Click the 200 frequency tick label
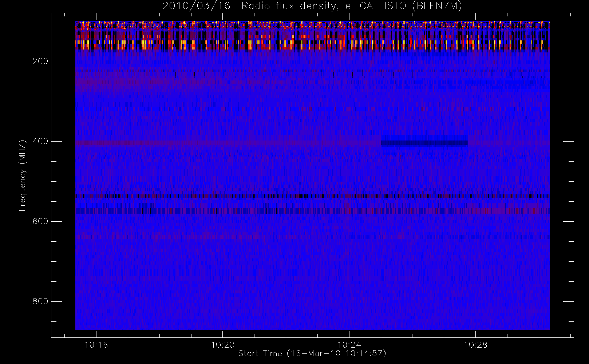Image resolution: width=589 pixels, height=364 pixels. click(x=40, y=61)
